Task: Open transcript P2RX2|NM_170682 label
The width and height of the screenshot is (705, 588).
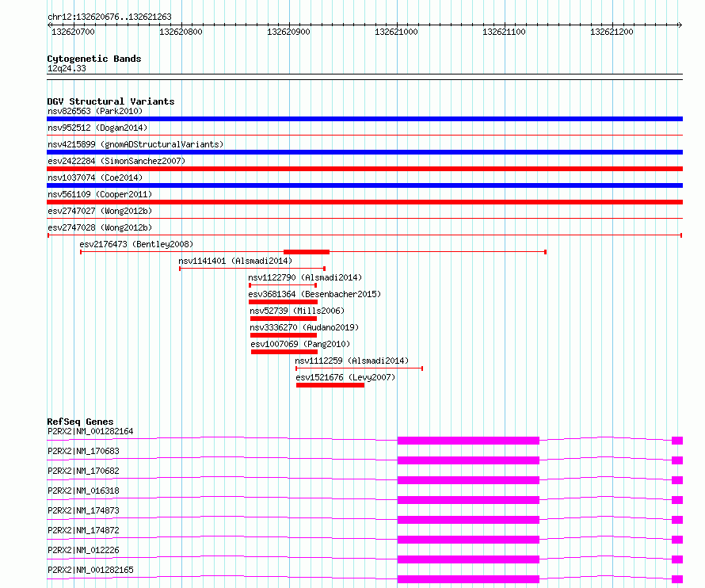Action: coord(83,471)
